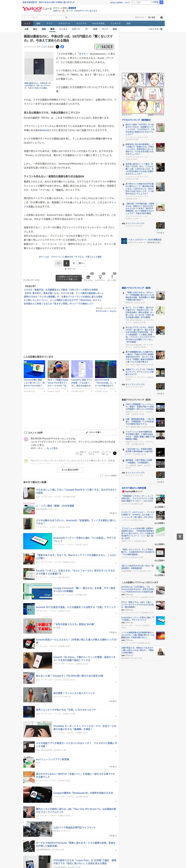Click the なるほど reaction on comment
The height and width of the screenshot is (868, 186).
[91, 453]
